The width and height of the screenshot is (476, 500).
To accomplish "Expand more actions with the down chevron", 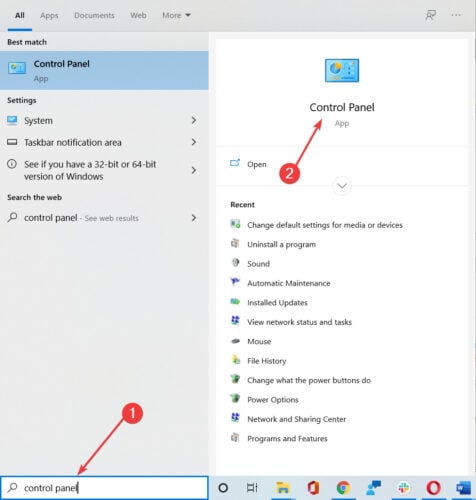I will pyautogui.click(x=342, y=186).
